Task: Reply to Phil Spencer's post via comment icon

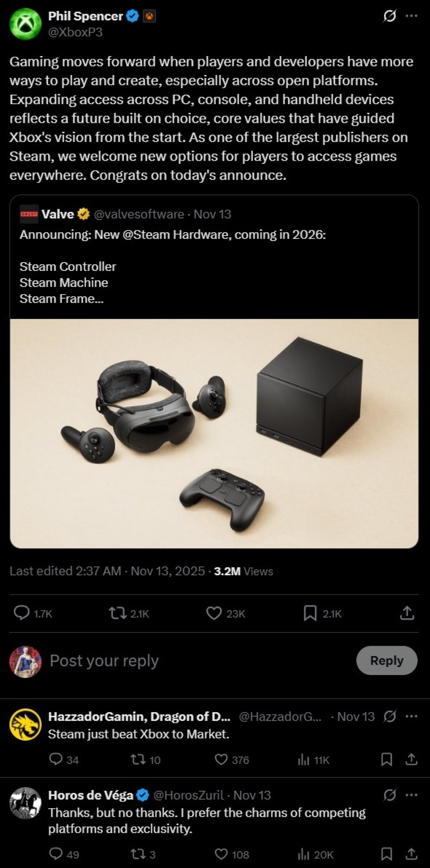Action: (x=21, y=613)
